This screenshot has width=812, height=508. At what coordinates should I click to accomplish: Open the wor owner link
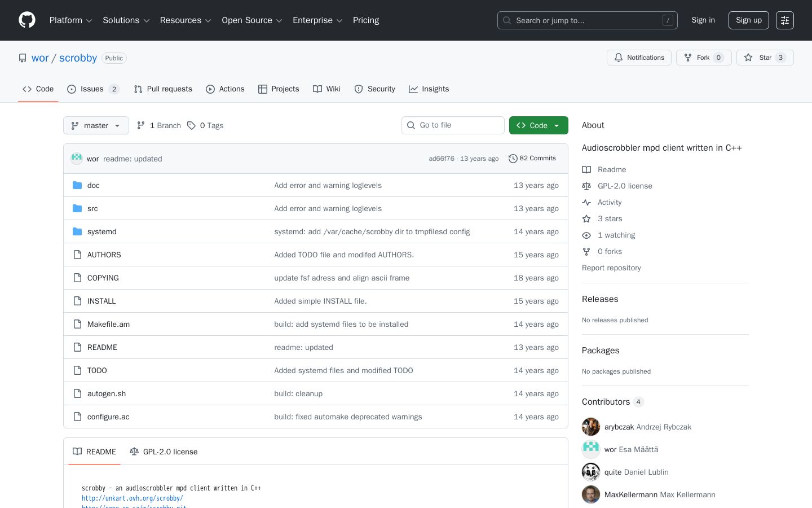(40, 58)
